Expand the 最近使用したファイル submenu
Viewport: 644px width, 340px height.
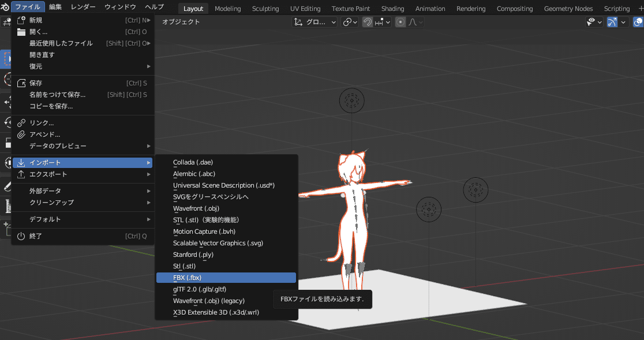(83, 43)
